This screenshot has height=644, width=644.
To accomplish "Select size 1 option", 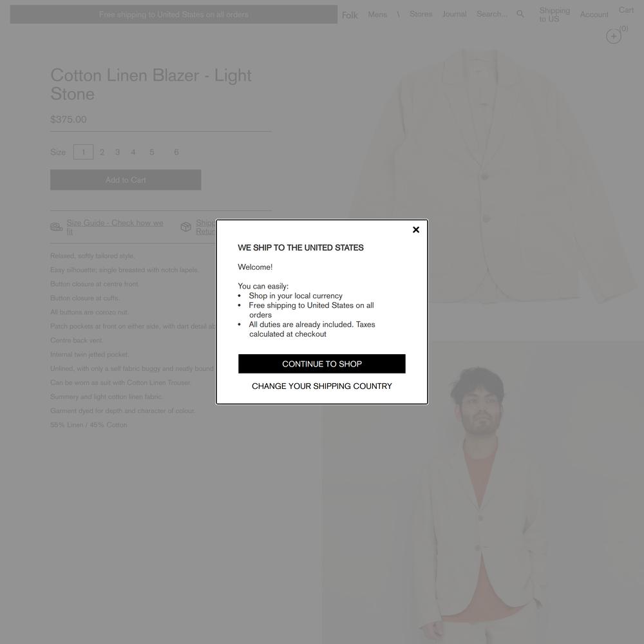I will click(x=83, y=152).
